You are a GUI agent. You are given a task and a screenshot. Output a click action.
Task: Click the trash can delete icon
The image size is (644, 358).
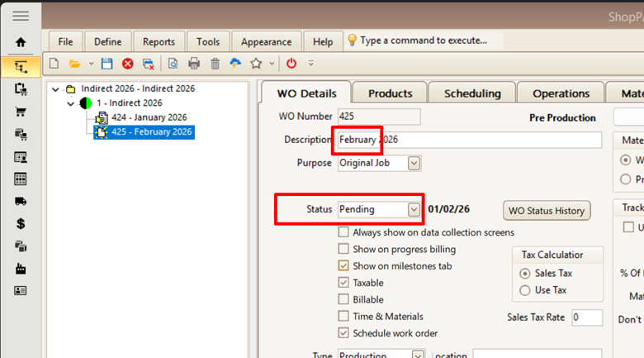pos(215,64)
